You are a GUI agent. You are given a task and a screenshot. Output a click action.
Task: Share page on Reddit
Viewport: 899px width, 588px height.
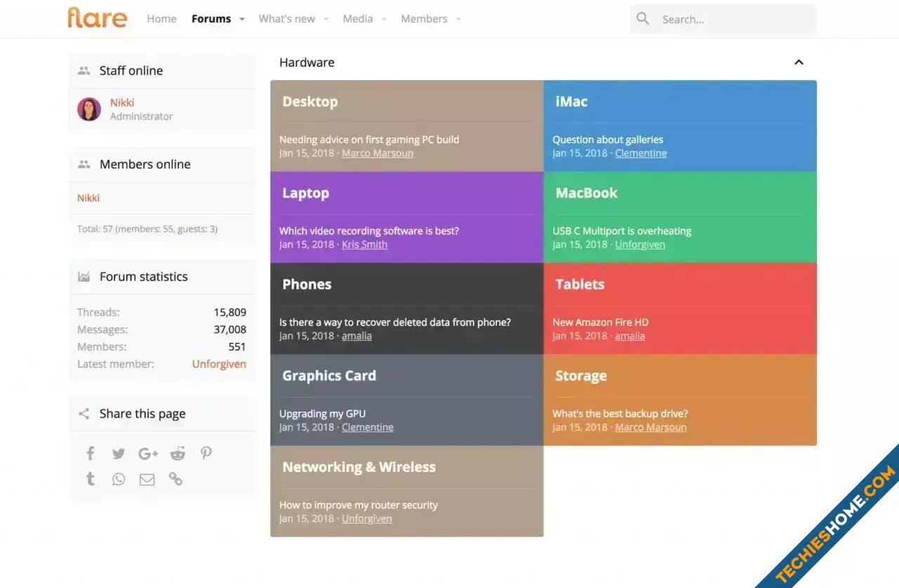(x=178, y=454)
